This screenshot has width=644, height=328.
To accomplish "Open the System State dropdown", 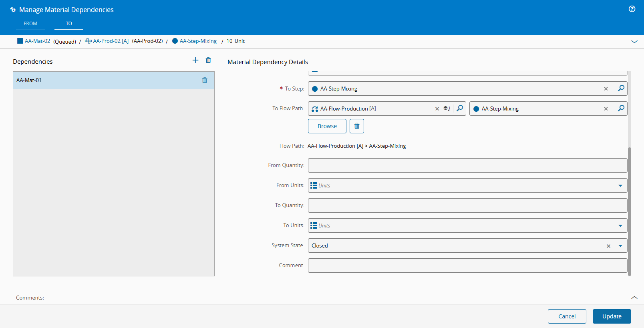I will [620, 246].
